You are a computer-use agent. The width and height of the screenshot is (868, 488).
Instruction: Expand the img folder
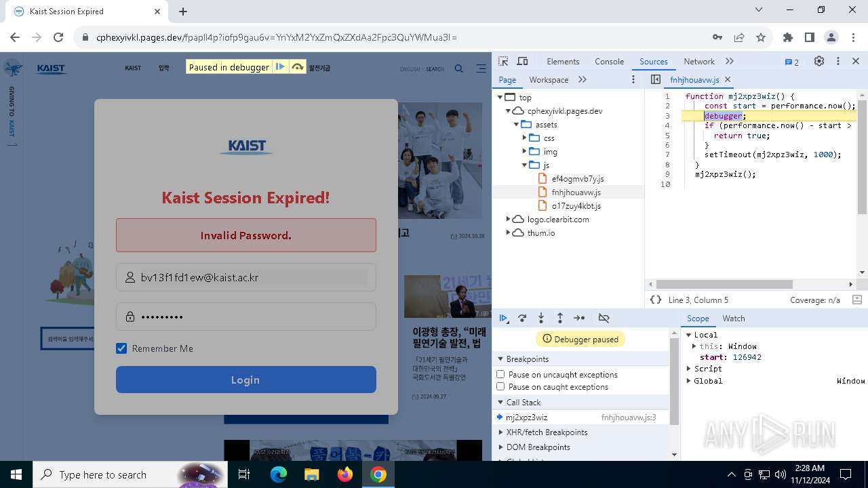tap(524, 151)
